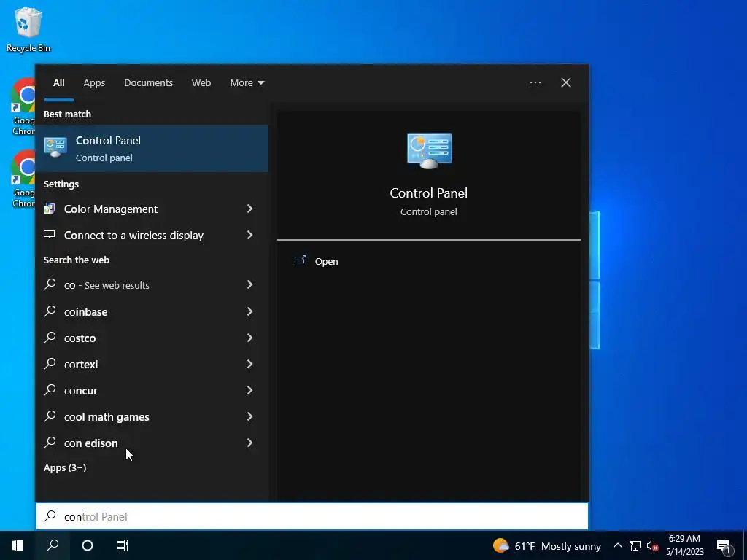Expand Connect to a wireless display arrow
The image size is (747, 560).
click(249, 235)
